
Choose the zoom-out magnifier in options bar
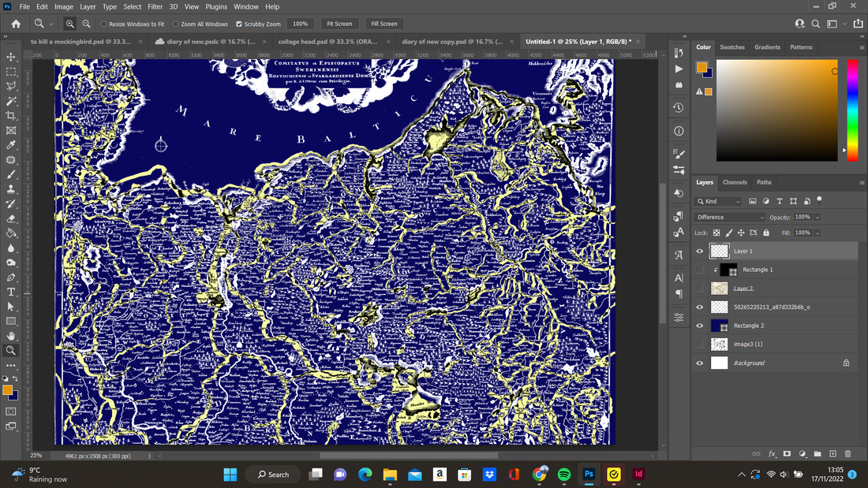tap(86, 24)
